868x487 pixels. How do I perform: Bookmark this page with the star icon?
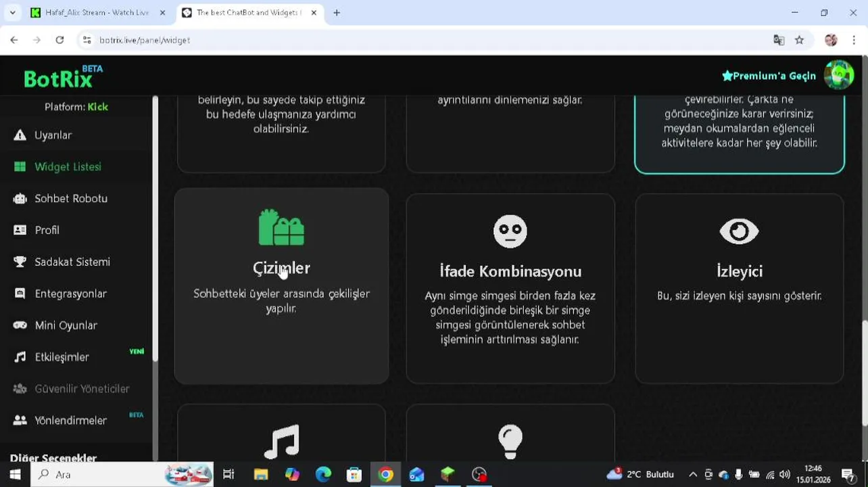click(799, 40)
